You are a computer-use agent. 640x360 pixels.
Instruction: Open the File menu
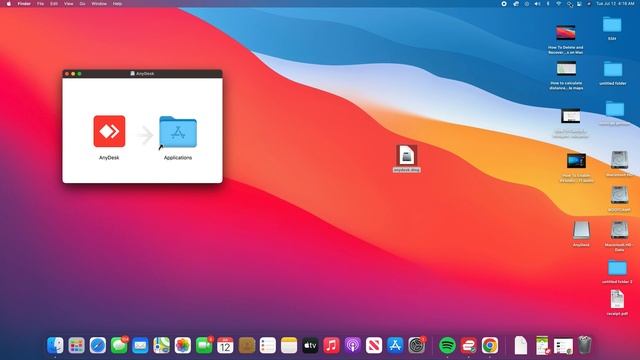coord(40,4)
